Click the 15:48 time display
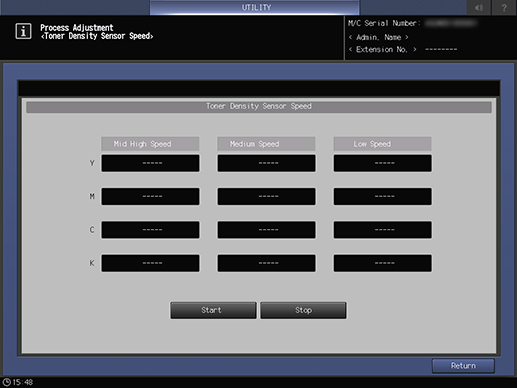Viewport: 517px width, 388px height. 23,382
